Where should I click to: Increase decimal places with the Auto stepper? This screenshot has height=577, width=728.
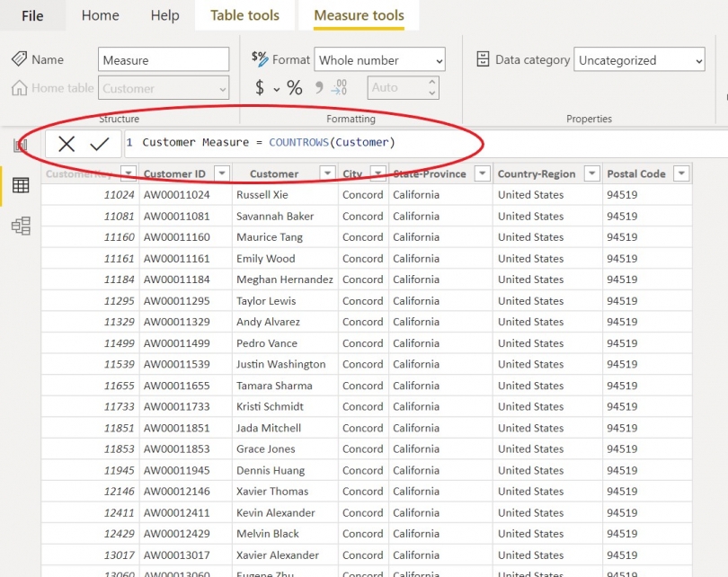pos(433,83)
